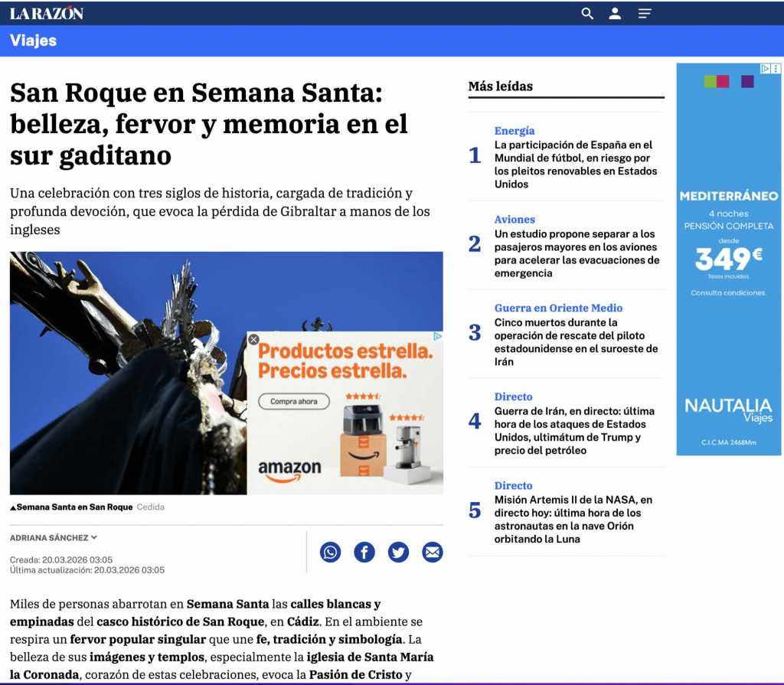Open the Viajes section tab
784x685 pixels.
point(33,41)
